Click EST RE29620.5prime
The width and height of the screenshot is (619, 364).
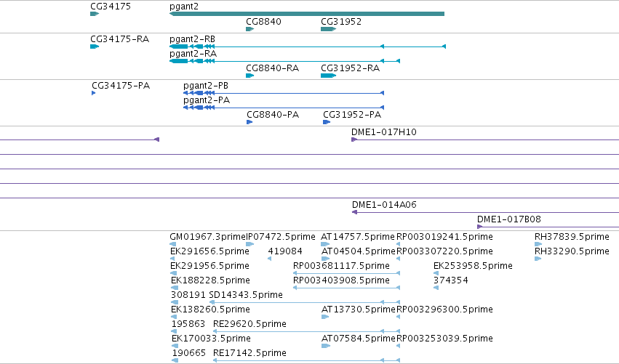point(249,324)
